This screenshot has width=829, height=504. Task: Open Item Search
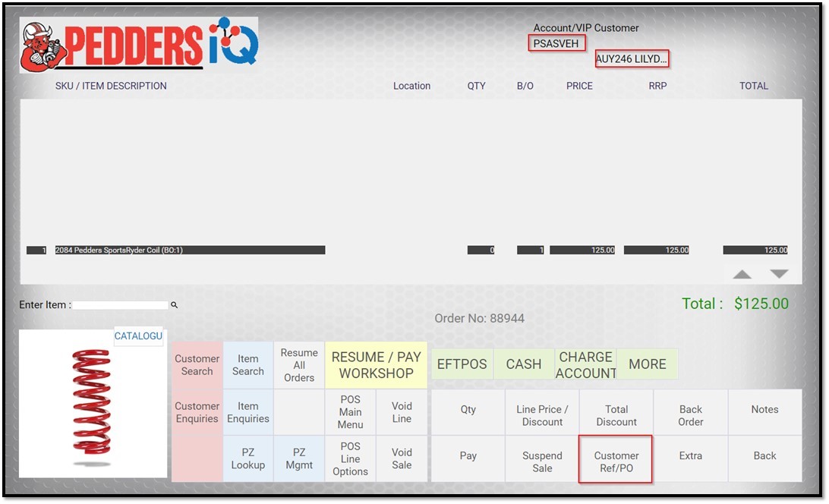click(248, 365)
